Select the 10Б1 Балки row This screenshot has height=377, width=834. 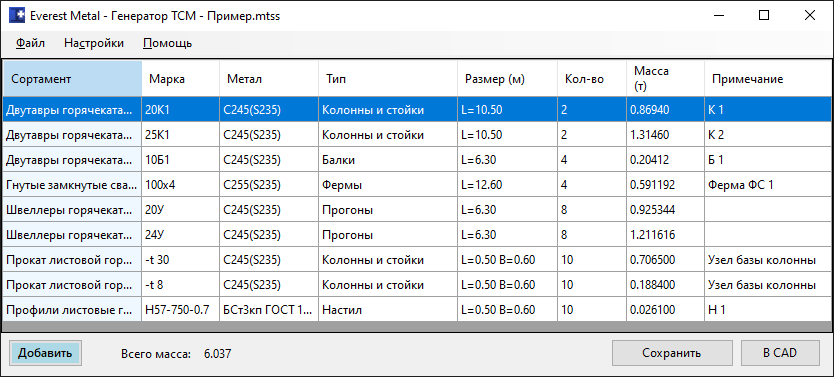(x=416, y=160)
